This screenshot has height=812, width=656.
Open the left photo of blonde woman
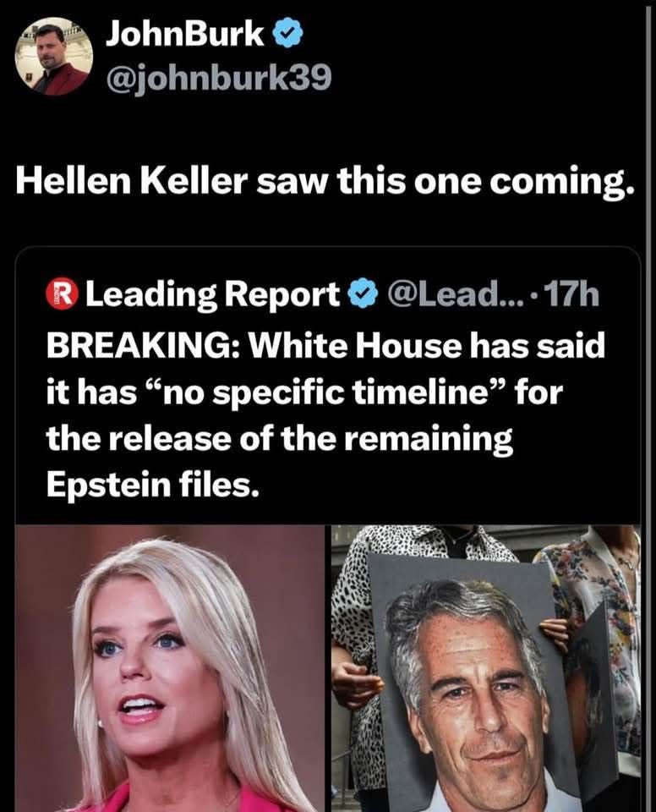pyautogui.click(x=171, y=668)
